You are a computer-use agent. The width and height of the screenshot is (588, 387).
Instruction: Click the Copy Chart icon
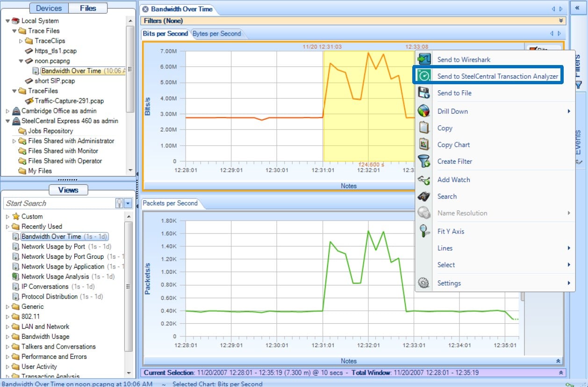point(424,145)
